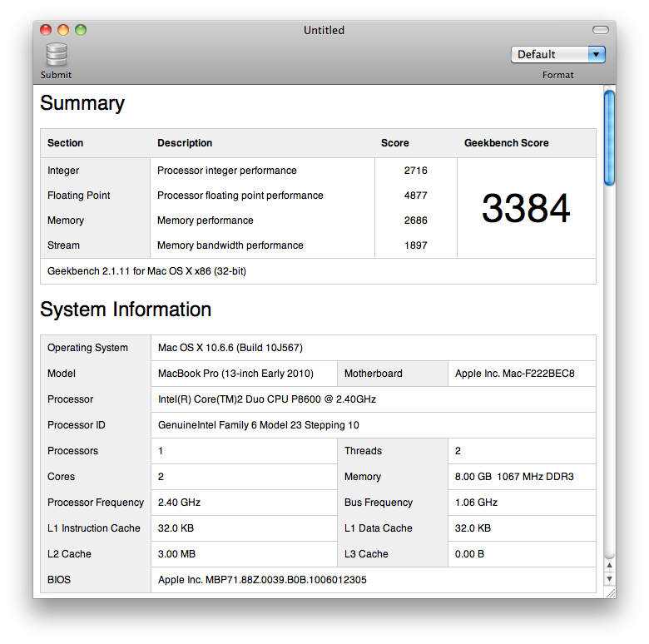Select the Floating Point score 4877
649x644 pixels.
pyautogui.click(x=415, y=196)
